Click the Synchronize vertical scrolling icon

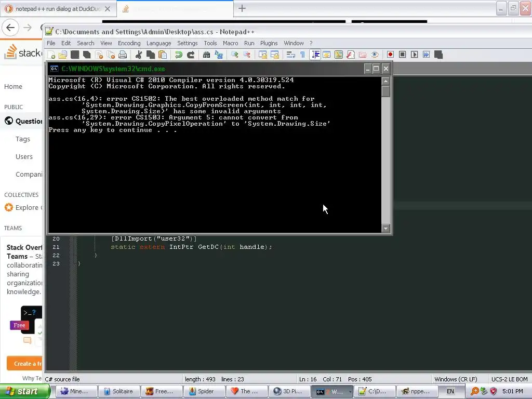point(262,55)
